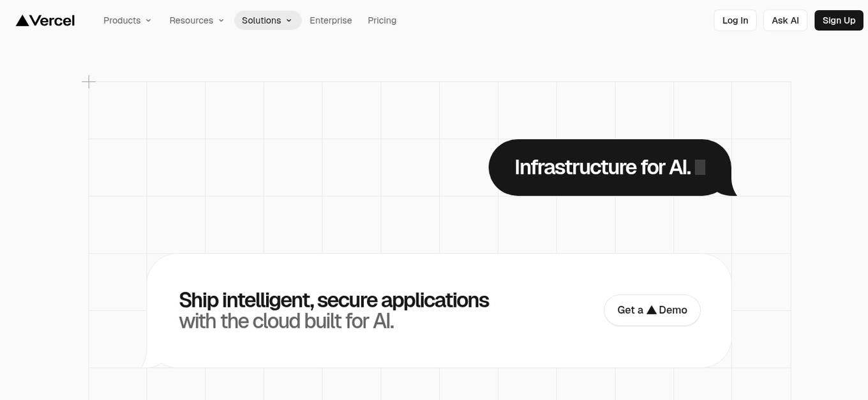Open the Products menu
Screen dimensions: 868x400
click(122, 20)
